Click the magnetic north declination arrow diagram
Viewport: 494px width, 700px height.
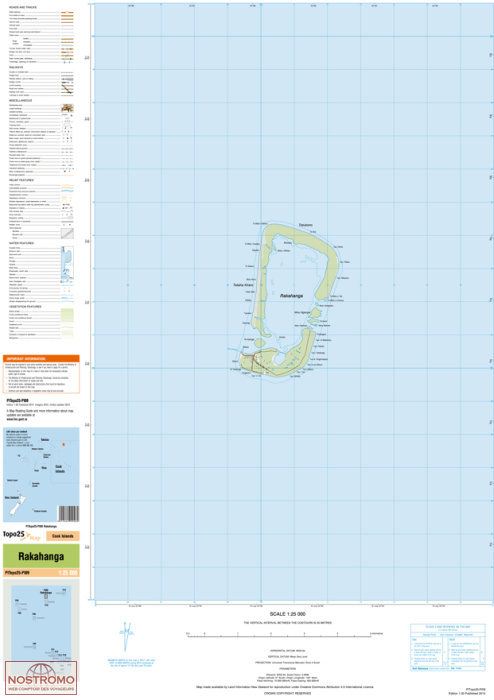coord(127,636)
